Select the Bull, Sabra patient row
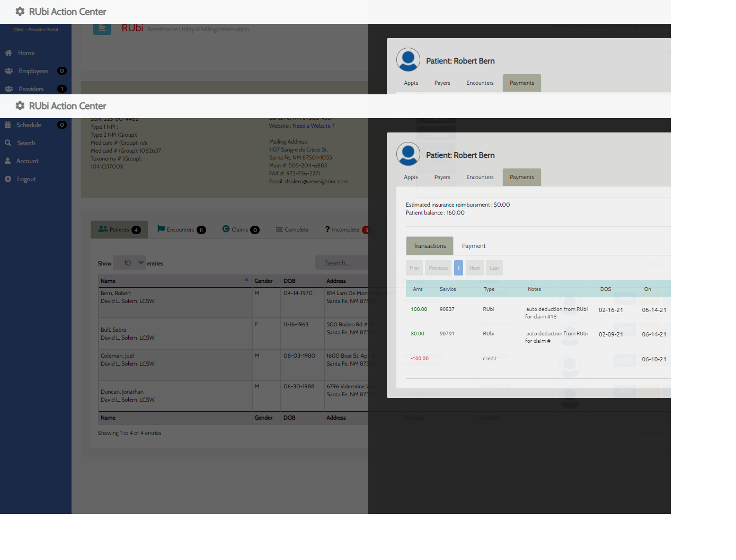Image resolution: width=736 pixels, height=560 pixels. (113, 330)
